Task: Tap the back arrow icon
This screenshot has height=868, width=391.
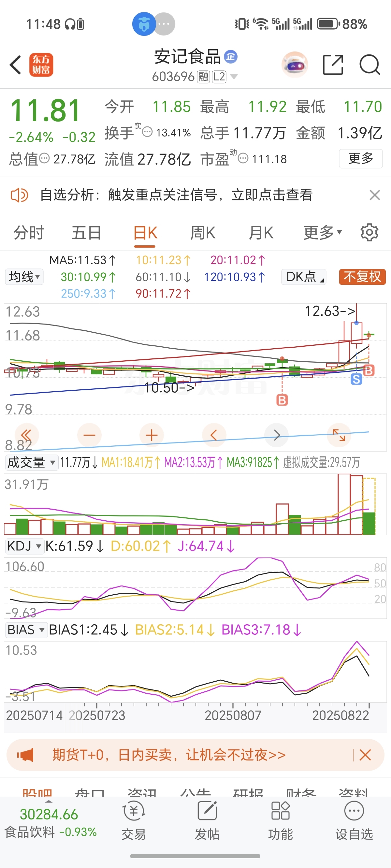Action: pyautogui.click(x=16, y=65)
